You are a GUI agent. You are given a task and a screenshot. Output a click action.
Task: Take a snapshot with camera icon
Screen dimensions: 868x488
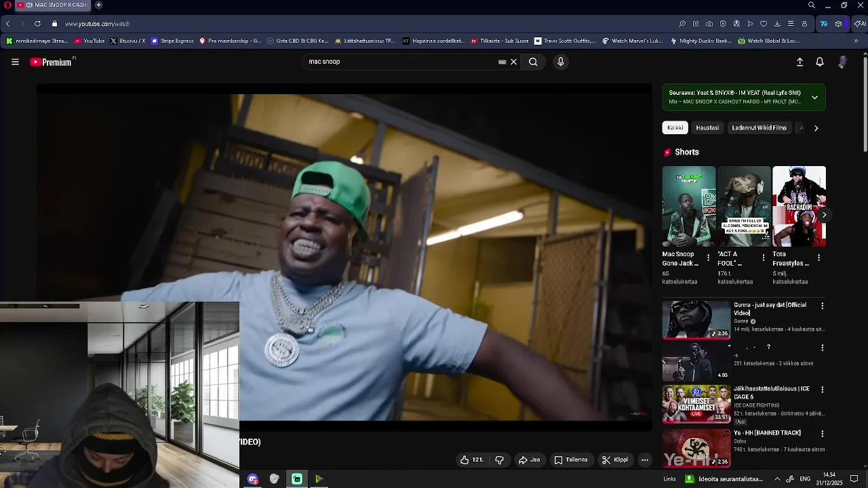[709, 24]
